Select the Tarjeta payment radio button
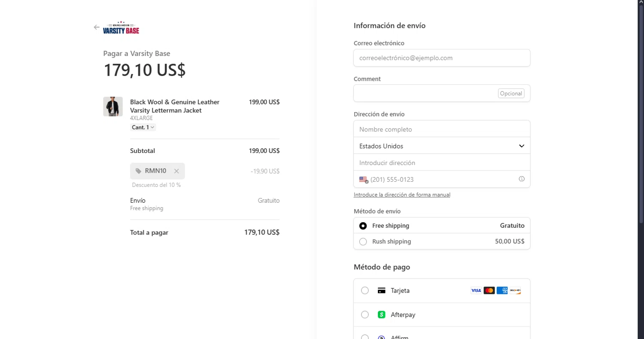Image resolution: width=644 pixels, height=339 pixels. point(365,290)
